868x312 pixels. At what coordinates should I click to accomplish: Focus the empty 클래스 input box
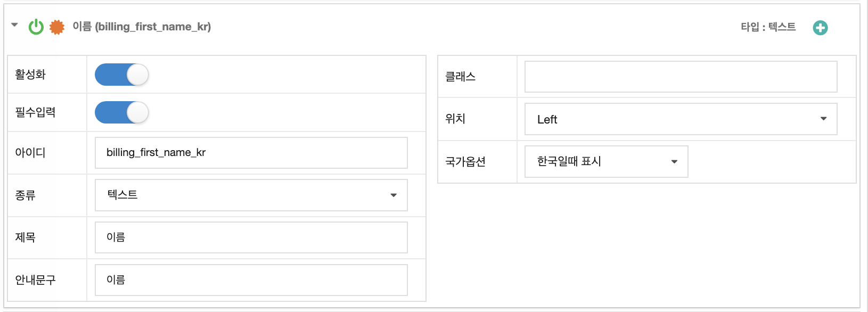681,77
